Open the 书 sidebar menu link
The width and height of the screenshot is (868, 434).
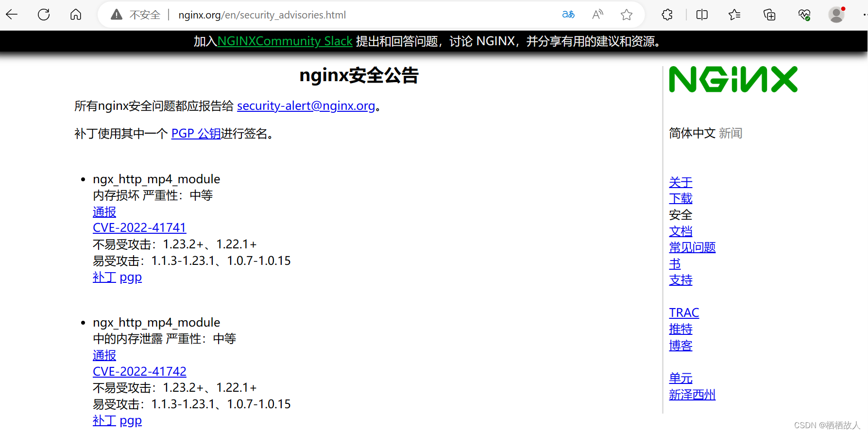[675, 264]
